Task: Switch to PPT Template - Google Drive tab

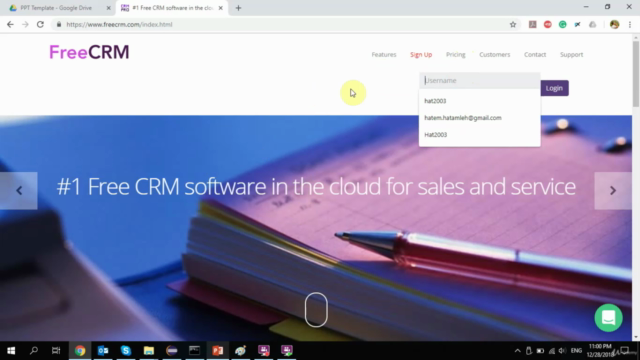Action: (x=56, y=8)
